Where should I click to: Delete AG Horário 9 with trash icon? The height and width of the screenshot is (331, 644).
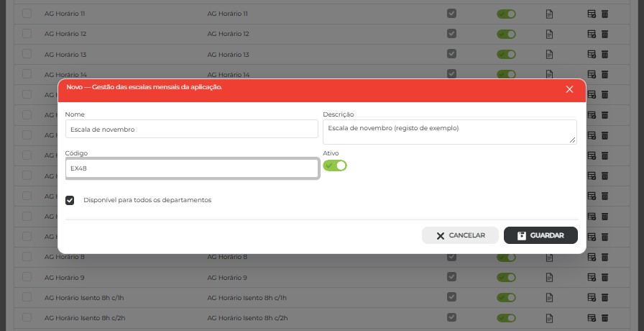tap(604, 278)
